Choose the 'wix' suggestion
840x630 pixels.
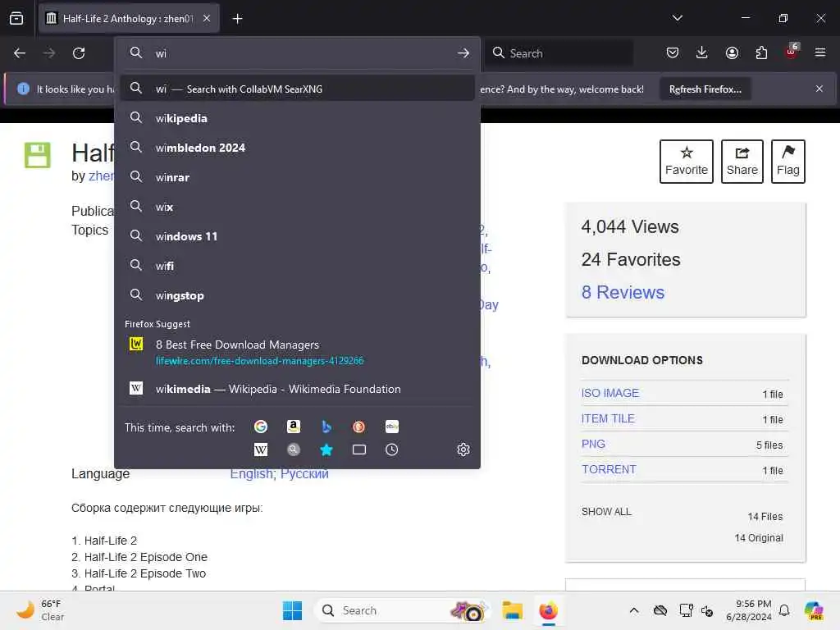tap(297, 207)
